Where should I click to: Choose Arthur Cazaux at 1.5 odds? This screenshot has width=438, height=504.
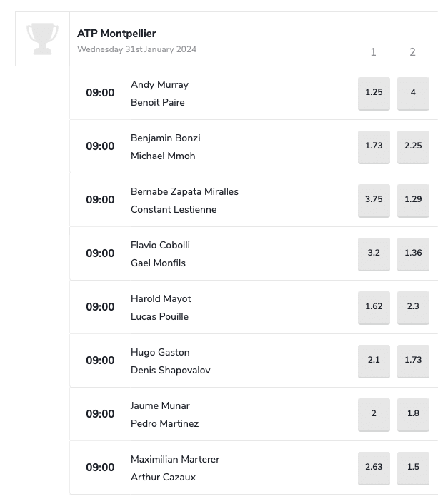pyautogui.click(x=413, y=468)
